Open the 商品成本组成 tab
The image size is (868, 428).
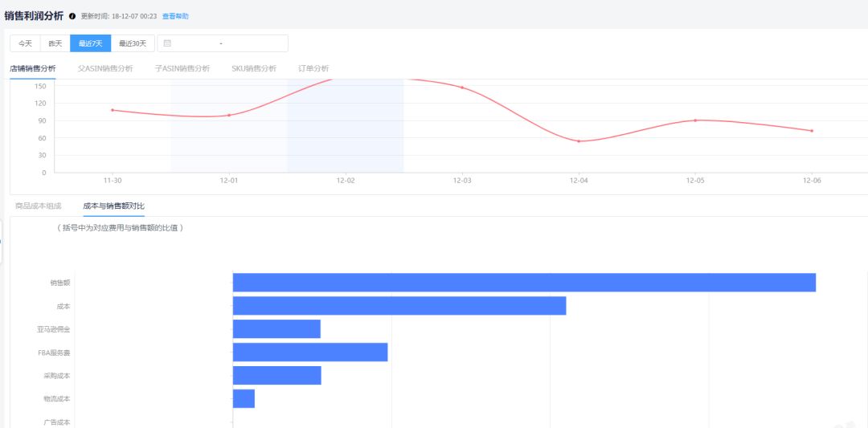39,206
